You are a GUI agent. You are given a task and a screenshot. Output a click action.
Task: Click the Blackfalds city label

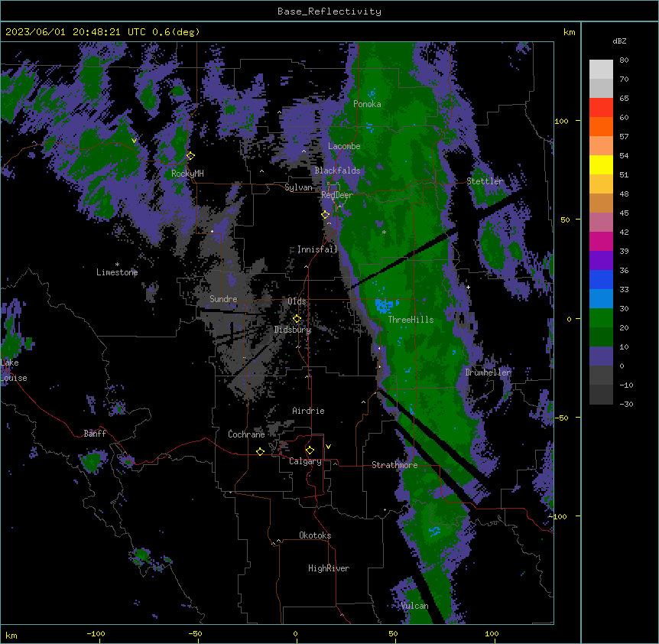[x=337, y=171]
